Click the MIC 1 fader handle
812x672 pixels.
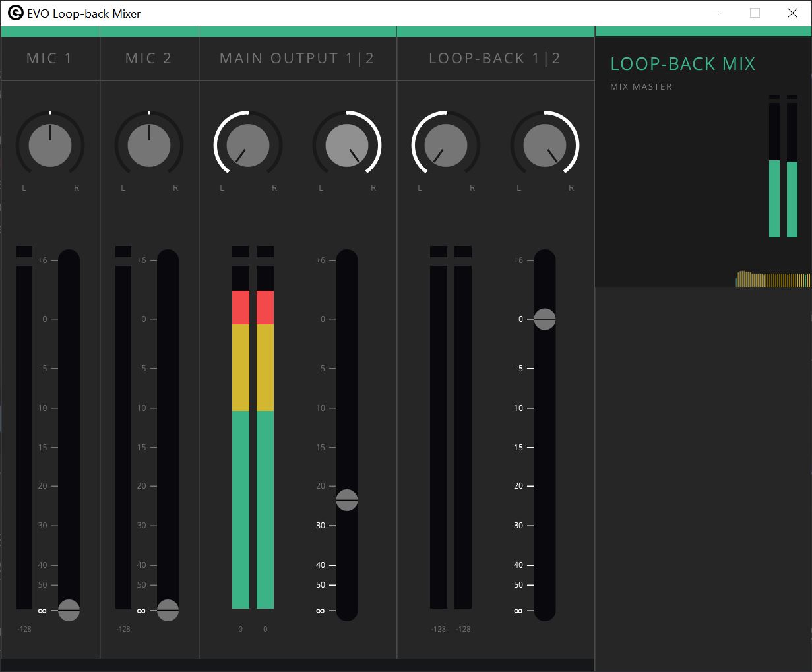pyautogui.click(x=69, y=611)
